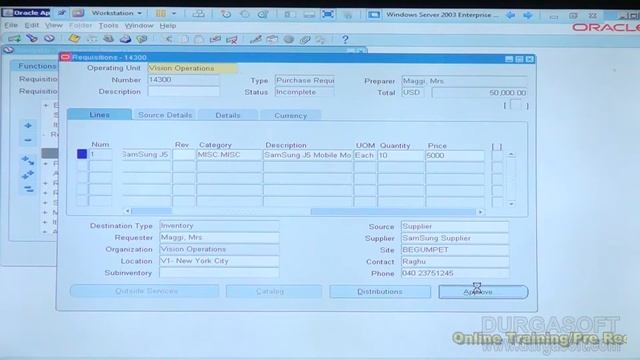
Task: Expand the 'E' node in Functions tree
Action: tap(46, 105)
